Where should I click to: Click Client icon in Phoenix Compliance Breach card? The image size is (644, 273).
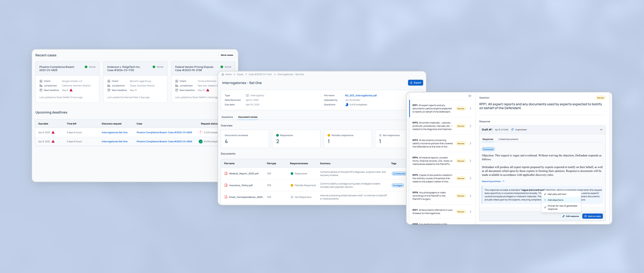coord(41,81)
